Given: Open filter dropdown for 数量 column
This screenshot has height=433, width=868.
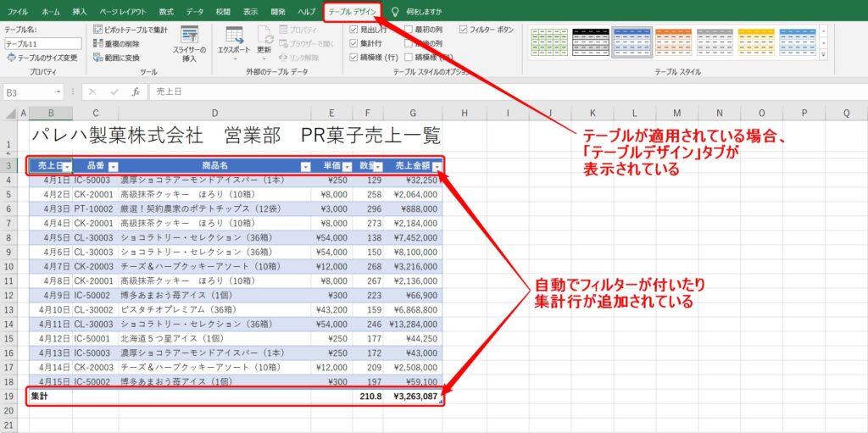Looking at the screenshot, I should point(378,166).
